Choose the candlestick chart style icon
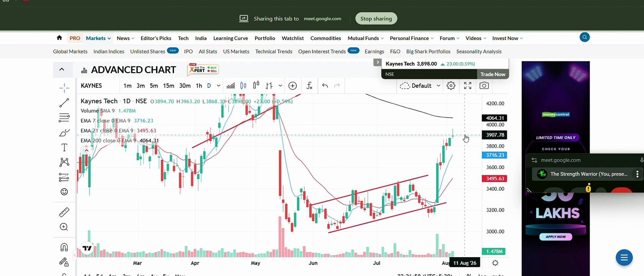Viewport: 644px width, 276px height. click(243, 85)
